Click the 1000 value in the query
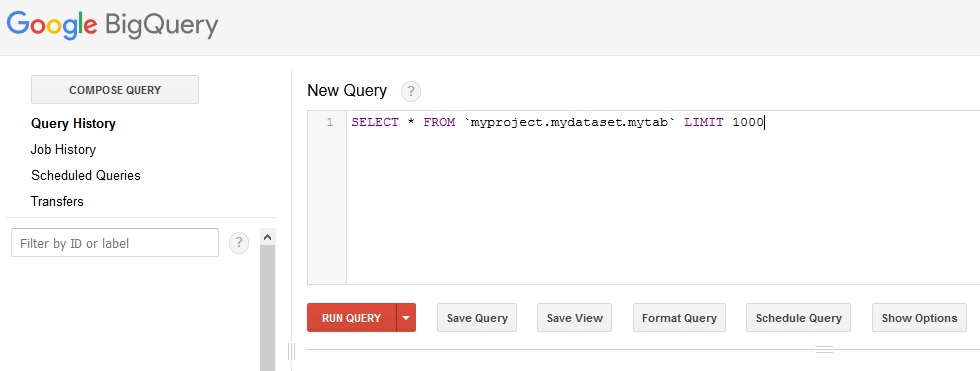Screen dimensions: 980x371 coord(748,122)
